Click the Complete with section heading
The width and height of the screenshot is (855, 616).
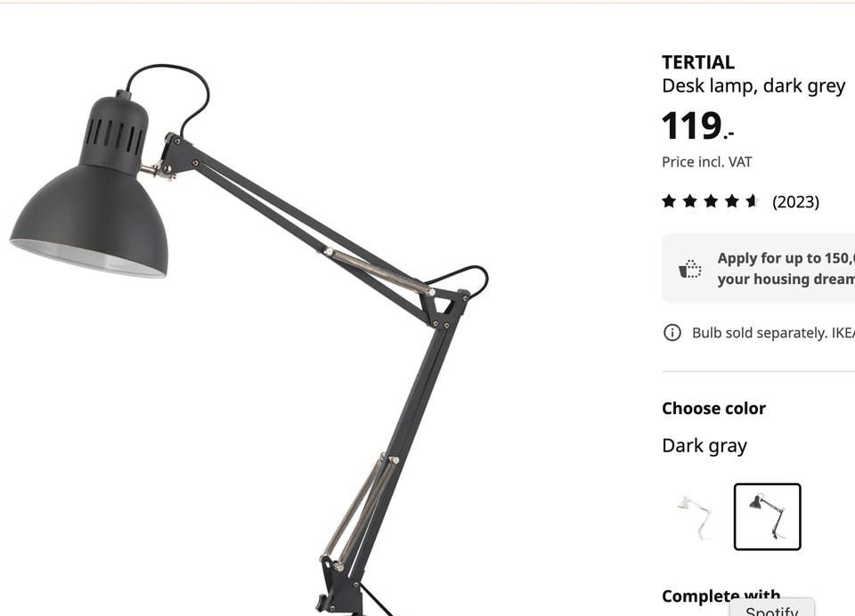point(721,596)
